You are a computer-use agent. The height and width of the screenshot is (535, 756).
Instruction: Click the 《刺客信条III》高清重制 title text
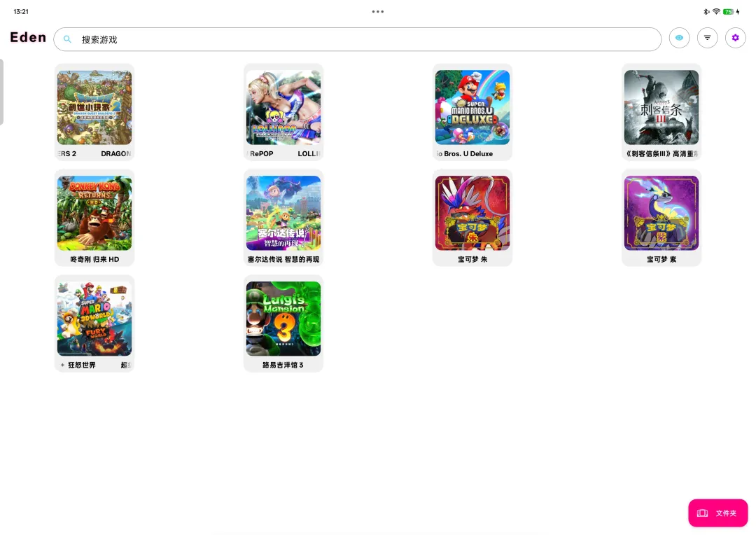coord(661,154)
